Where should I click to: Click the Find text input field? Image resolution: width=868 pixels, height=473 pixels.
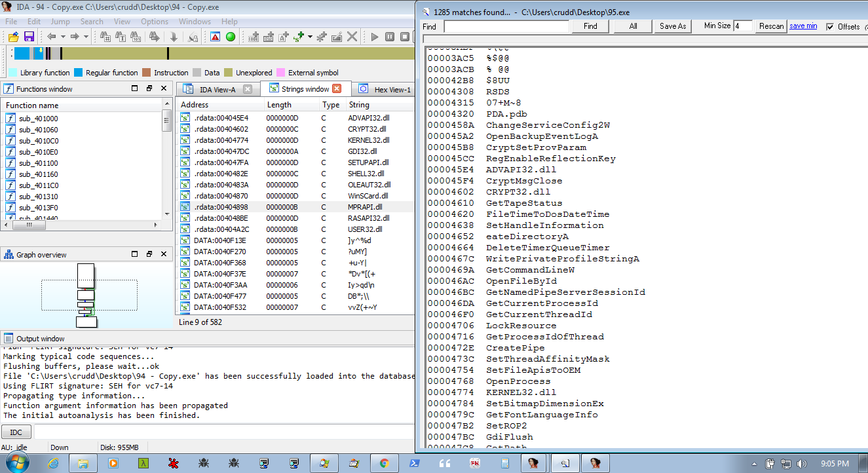click(506, 26)
